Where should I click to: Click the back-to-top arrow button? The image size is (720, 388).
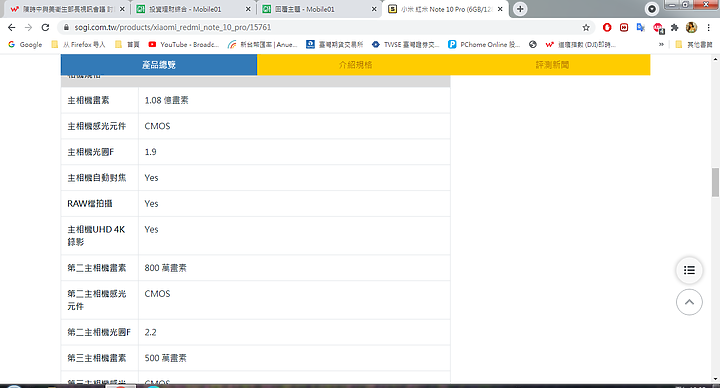(689, 302)
